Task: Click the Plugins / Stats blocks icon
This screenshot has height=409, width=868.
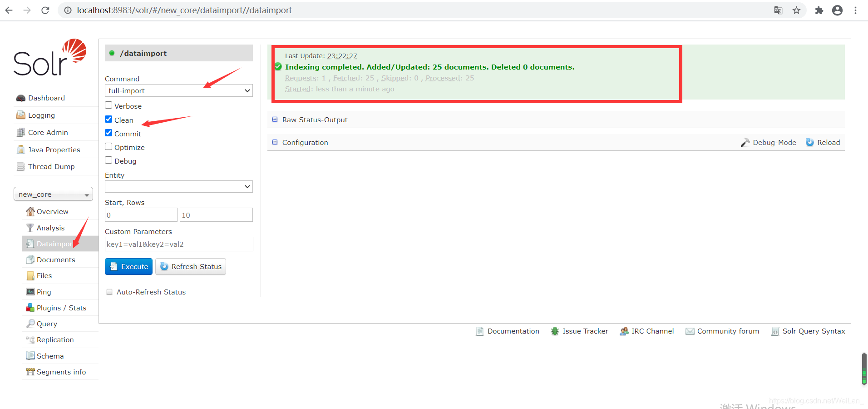Action: [30, 308]
